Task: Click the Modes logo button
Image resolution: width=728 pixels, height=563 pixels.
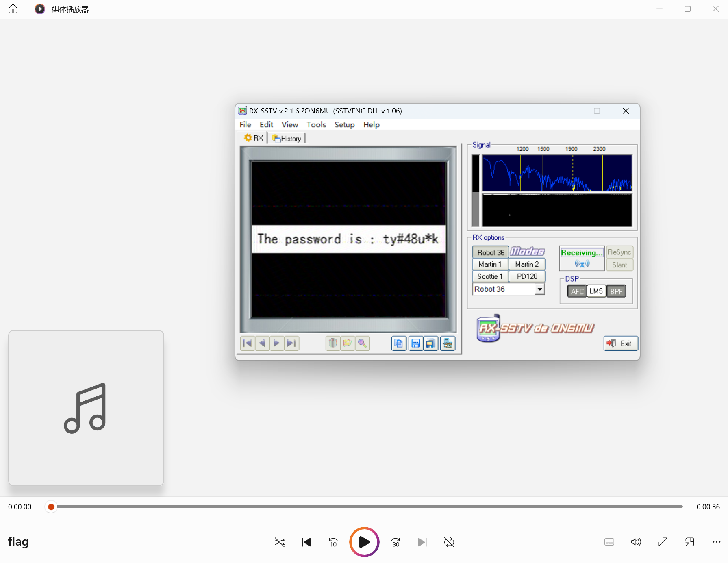Action: pos(527,252)
